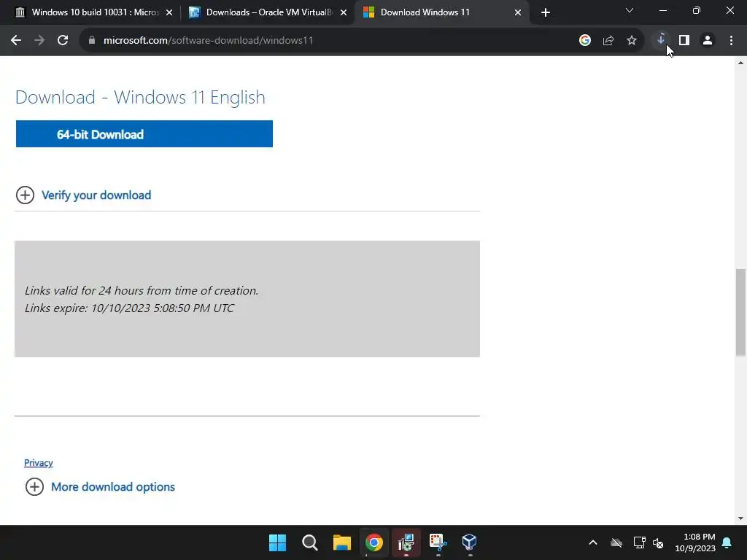Open the notifications bell icon
Image resolution: width=747 pixels, height=560 pixels.
click(727, 542)
